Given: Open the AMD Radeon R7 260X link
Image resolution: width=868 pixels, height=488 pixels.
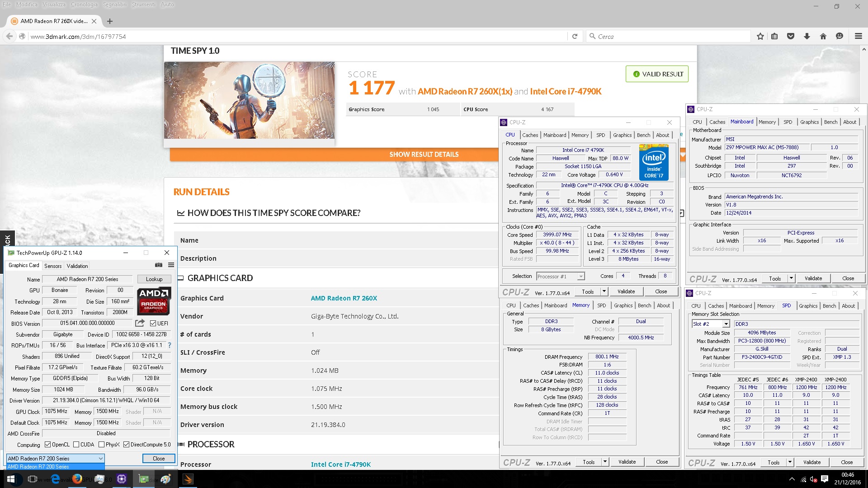Looking at the screenshot, I should pyautogui.click(x=344, y=298).
